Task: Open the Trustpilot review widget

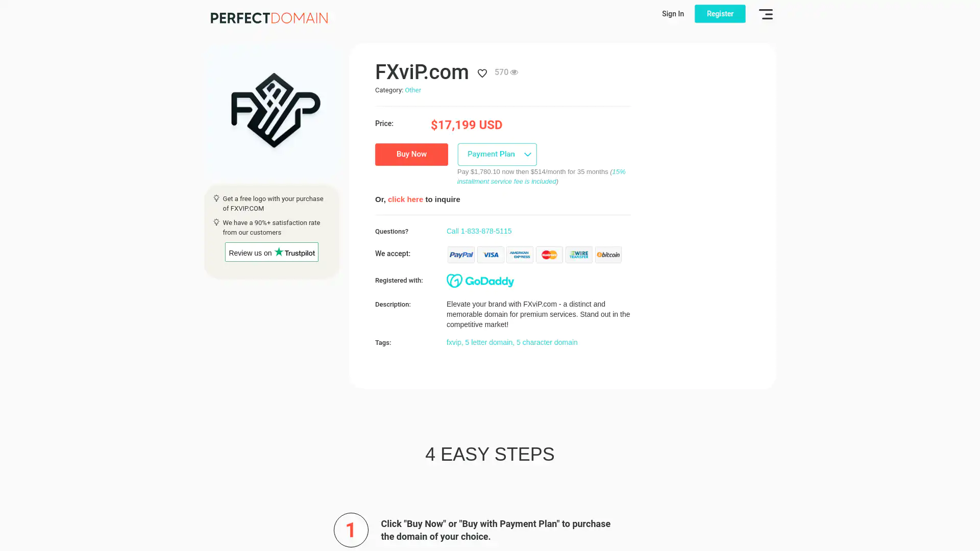Action: (272, 253)
